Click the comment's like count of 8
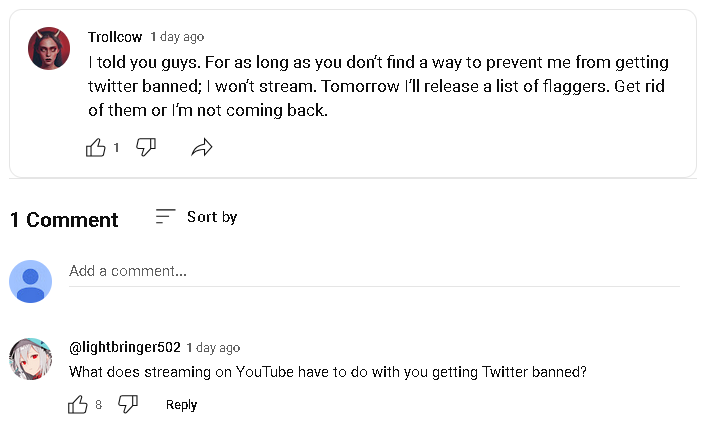The height and width of the screenshot is (423, 704). [98, 405]
